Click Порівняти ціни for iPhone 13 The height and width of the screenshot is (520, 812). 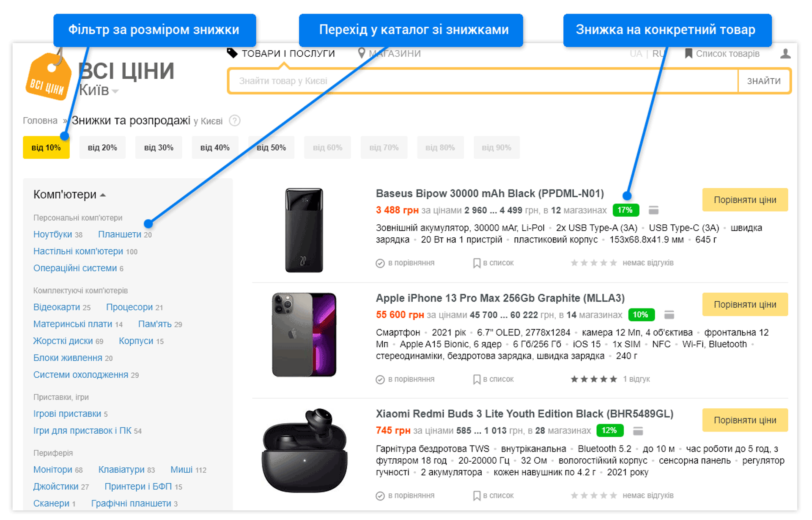pyautogui.click(x=745, y=305)
